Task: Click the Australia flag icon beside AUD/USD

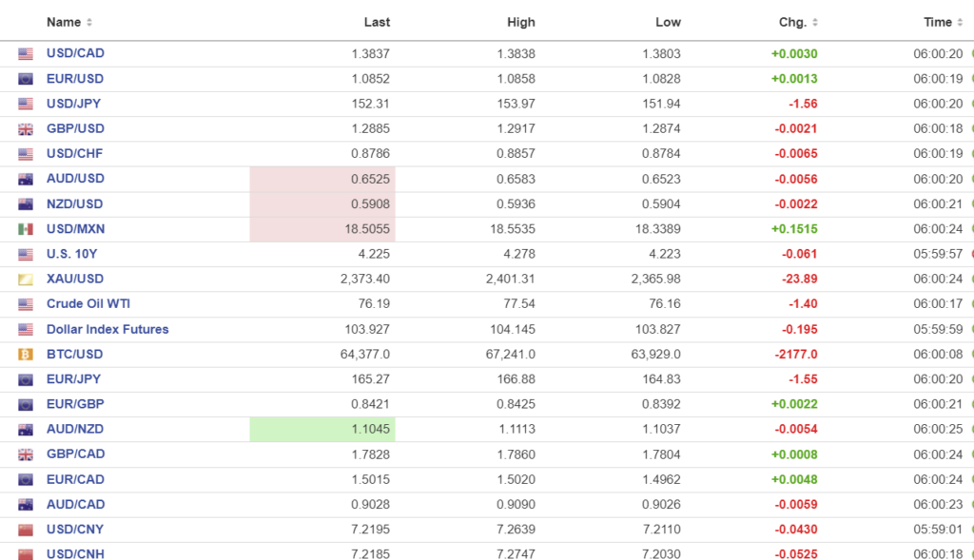Action: [26, 179]
